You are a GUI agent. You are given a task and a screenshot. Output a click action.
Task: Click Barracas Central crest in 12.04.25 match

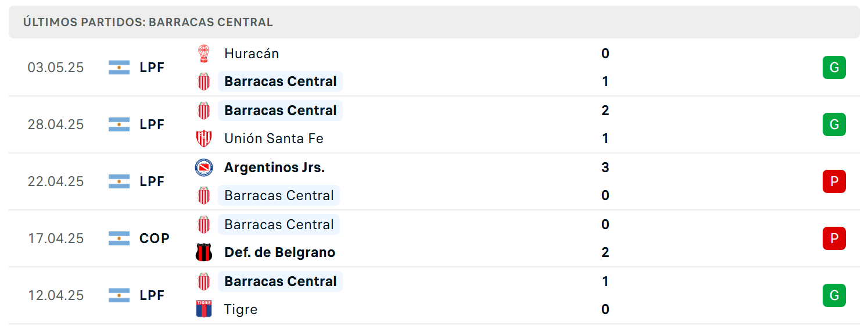coord(203,281)
